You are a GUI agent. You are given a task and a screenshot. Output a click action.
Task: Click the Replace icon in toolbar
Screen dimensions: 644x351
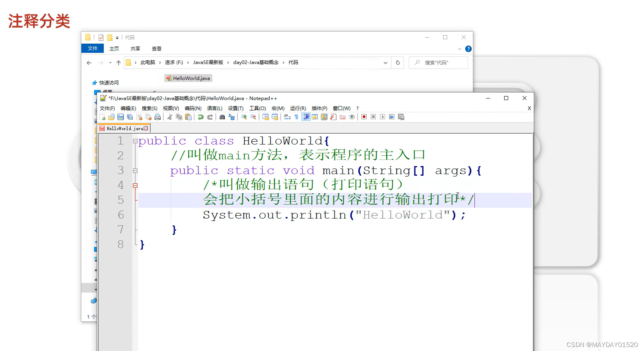232,117
